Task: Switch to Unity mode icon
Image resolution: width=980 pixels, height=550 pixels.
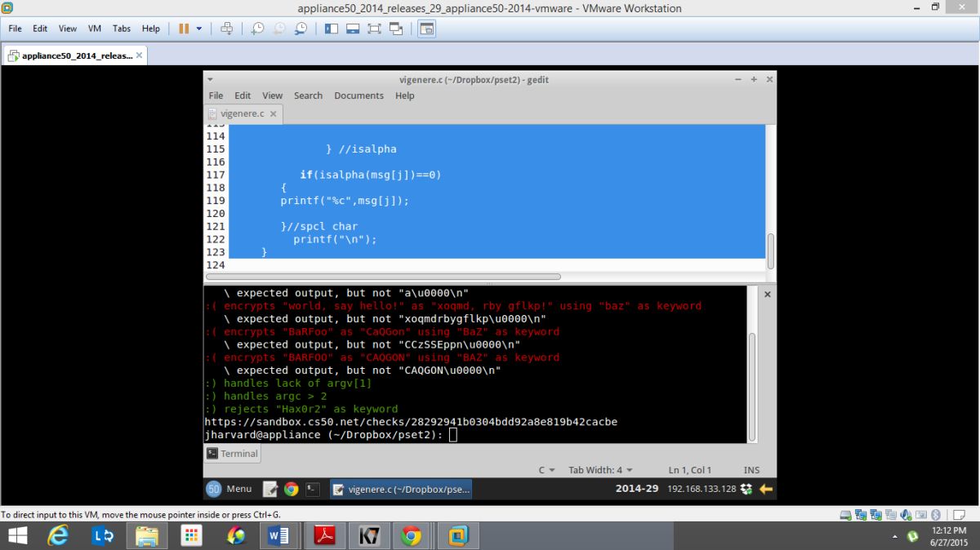Action: [396, 28]
